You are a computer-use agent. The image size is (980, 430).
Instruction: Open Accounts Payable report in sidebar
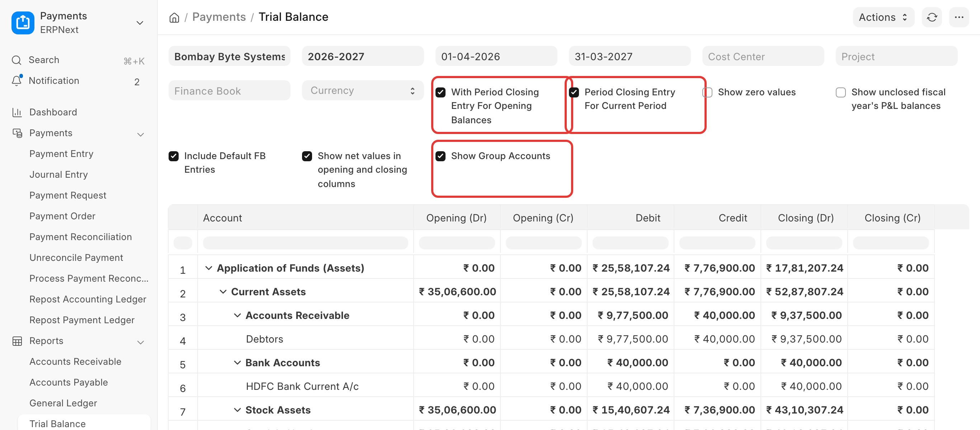pyautogui.click(x=69, y=382)
